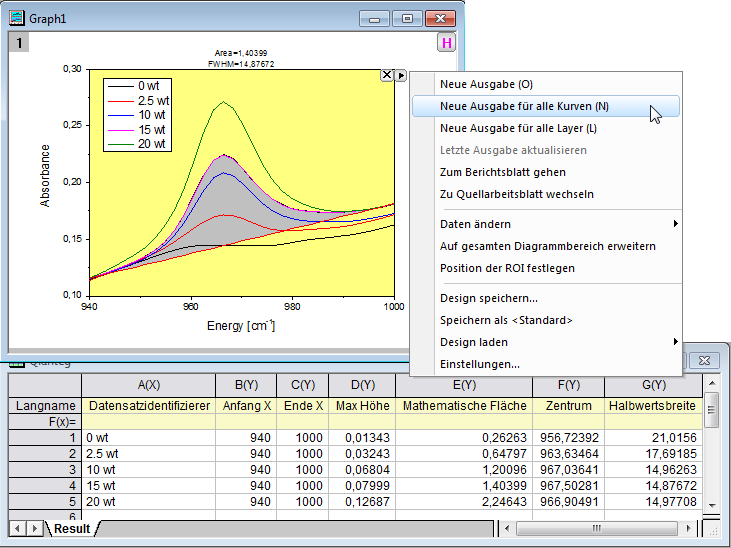Close the Graph1 window
This screenshot has width=731, height=548.
pyautogui.click(x=440, y=19)
